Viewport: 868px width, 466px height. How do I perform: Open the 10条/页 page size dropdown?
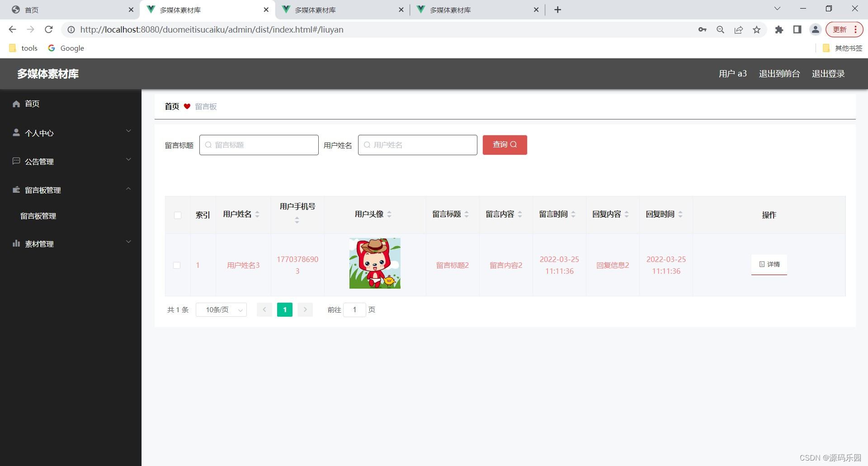click(x=221, y=309)
